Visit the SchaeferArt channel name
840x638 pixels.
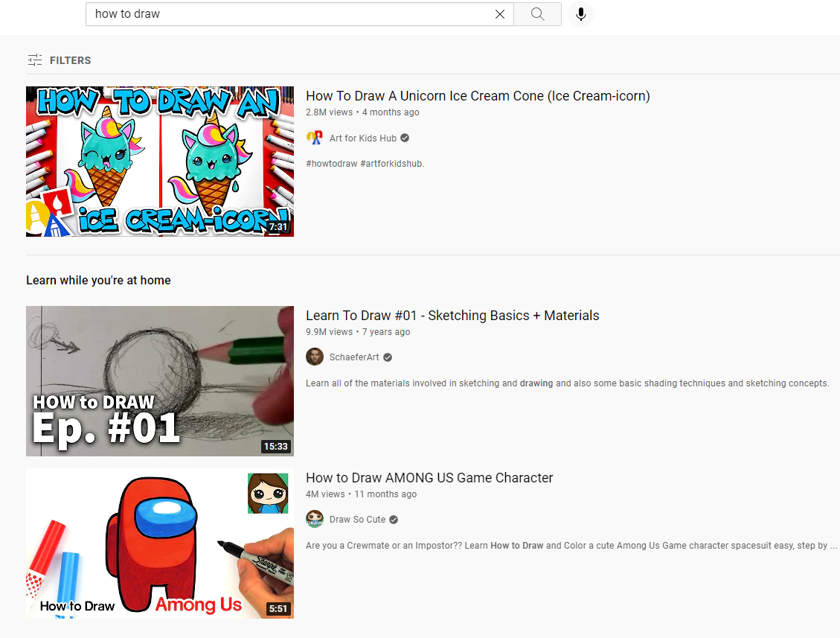(x=354, y=357)
